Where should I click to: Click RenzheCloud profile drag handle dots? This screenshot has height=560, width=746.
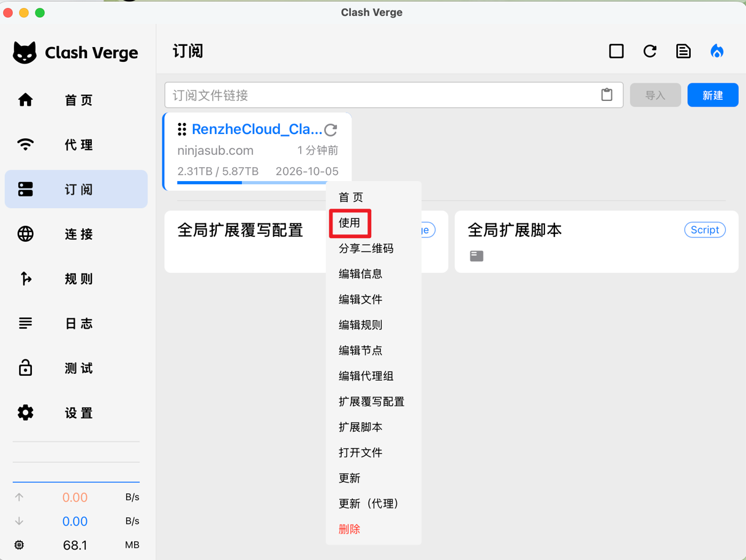[x=182, y=129]
